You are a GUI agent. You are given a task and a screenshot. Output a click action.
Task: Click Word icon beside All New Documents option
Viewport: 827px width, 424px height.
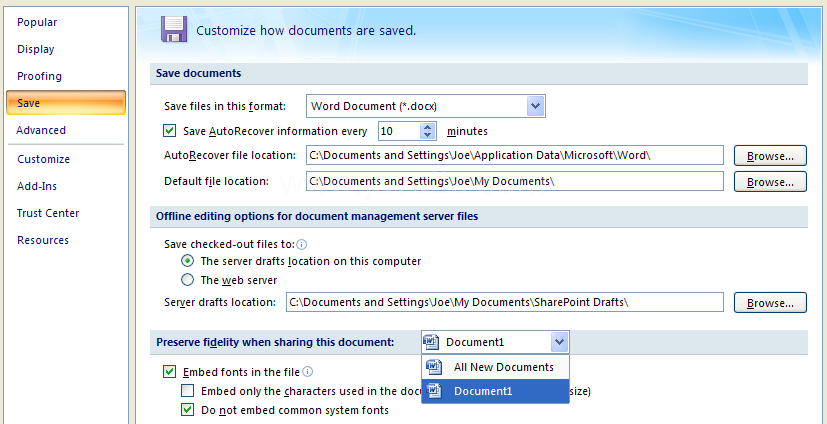click(x=435, y=367)
